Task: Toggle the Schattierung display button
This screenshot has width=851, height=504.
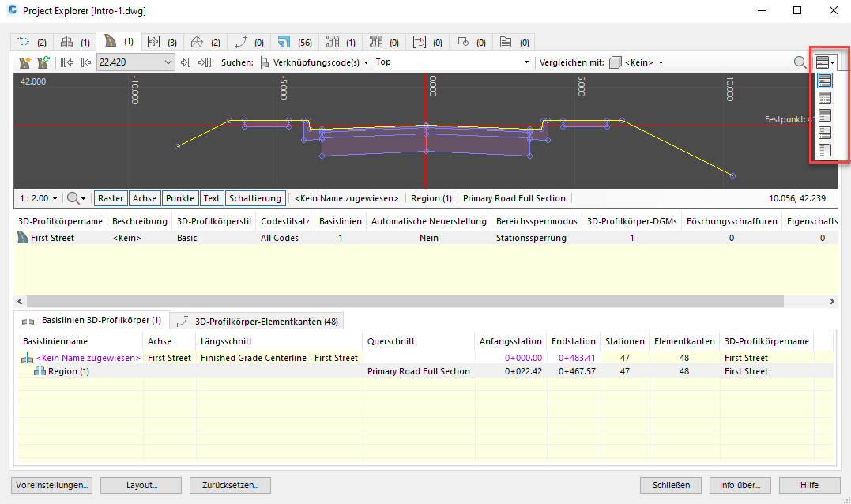Action: coord(255,198)
